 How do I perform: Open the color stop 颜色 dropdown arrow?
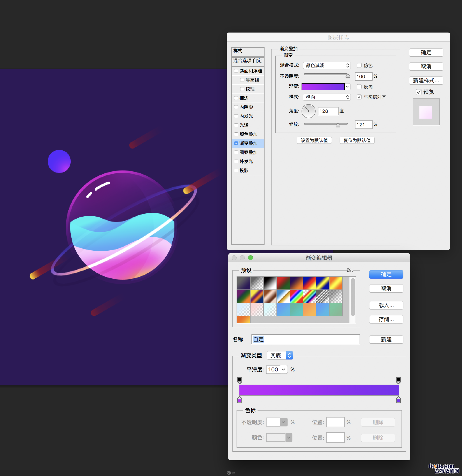[289, 438]
